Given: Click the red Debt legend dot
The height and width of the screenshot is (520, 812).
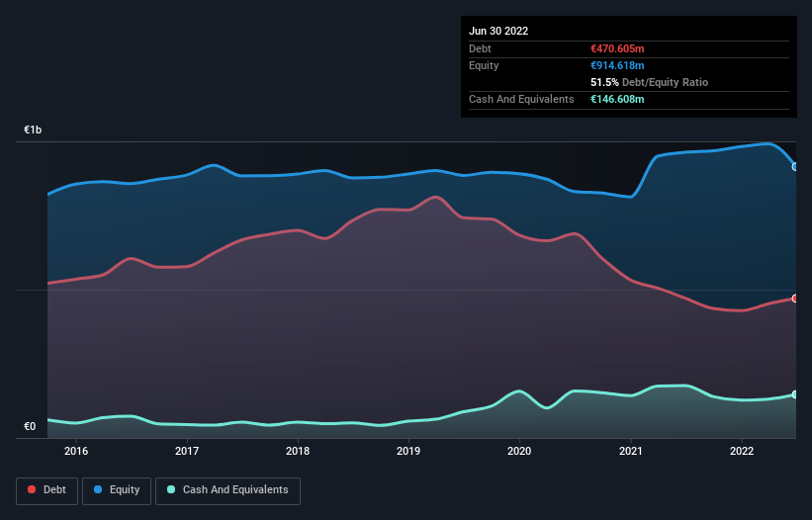Looking at the screenshot, I should [32, 489].
